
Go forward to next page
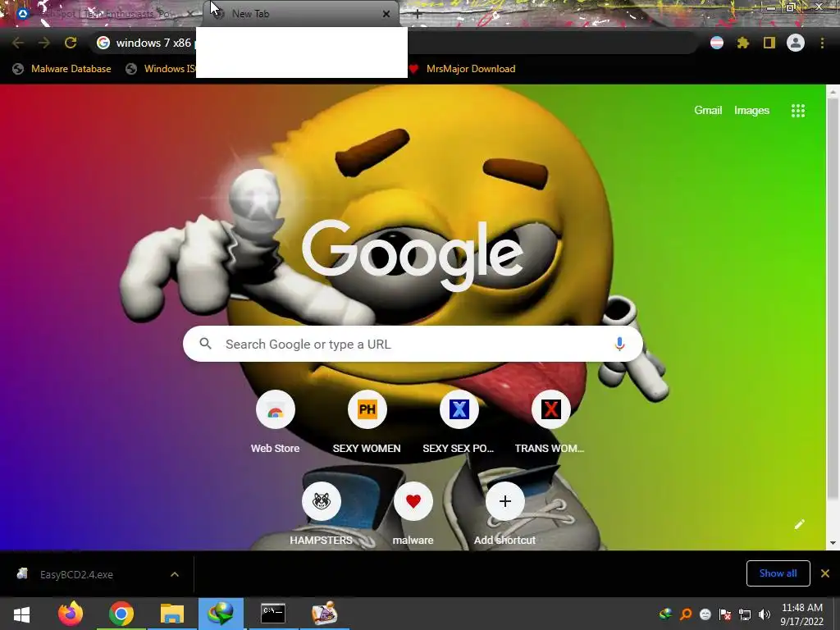coord(44,43)
